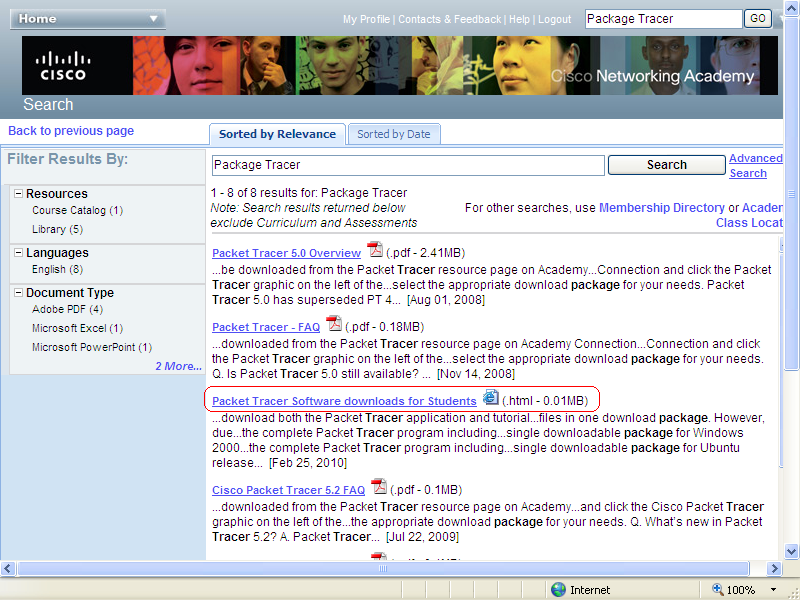Switch to Sorted by Date tab
The height and width of the screenshot is (600, 800).
393,134
